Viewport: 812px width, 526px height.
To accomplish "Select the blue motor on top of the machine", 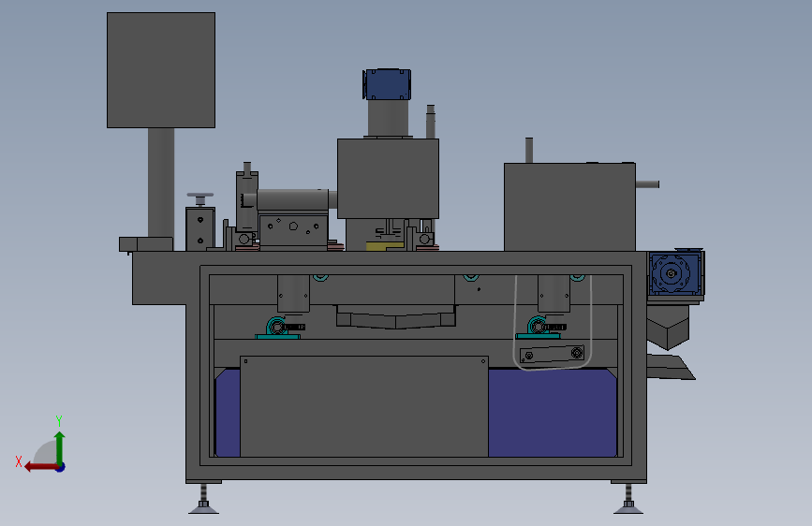I will [x=387, y=84].
